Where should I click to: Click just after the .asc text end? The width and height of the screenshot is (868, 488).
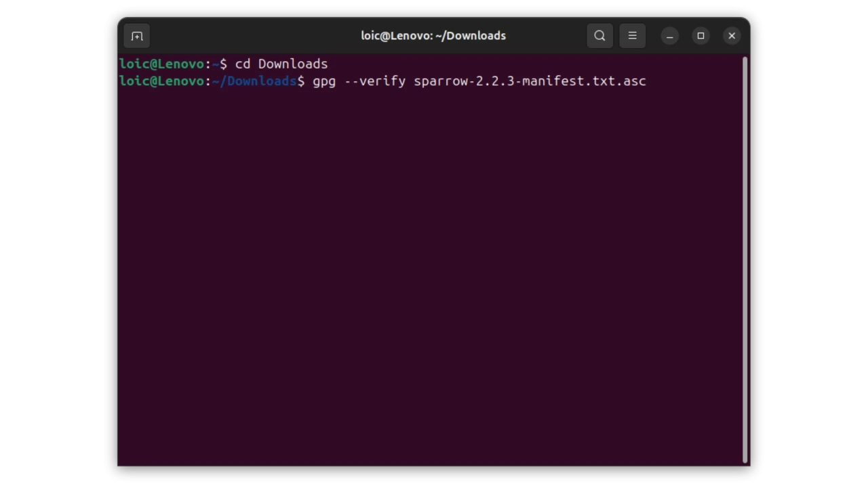650,81
